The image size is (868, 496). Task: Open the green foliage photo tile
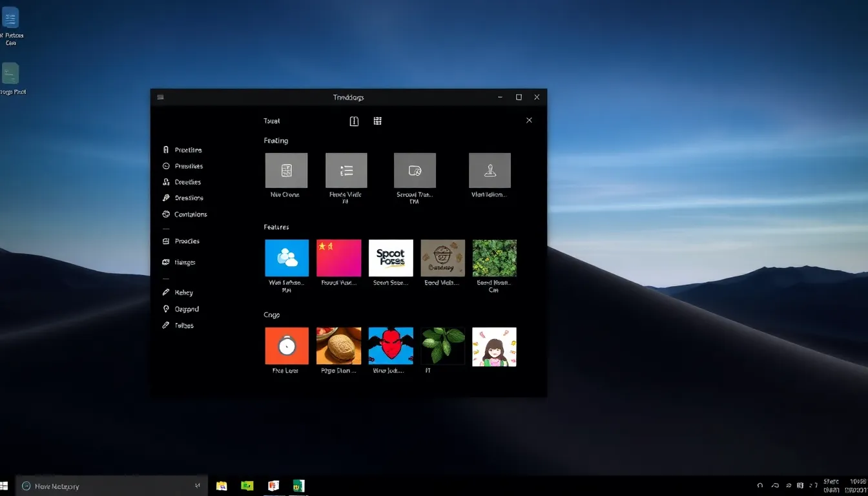495,258
